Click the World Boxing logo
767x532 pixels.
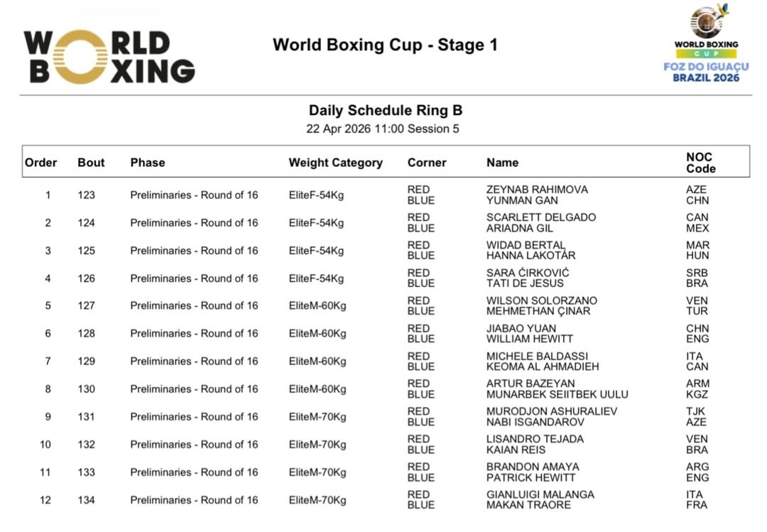click(109, 57)
